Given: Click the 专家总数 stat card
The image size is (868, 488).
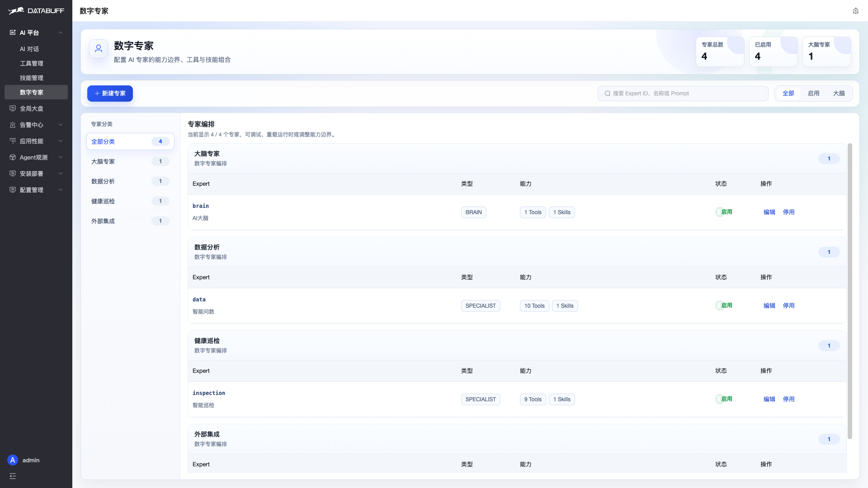Looking at the screenshot, I should [720, 52].
